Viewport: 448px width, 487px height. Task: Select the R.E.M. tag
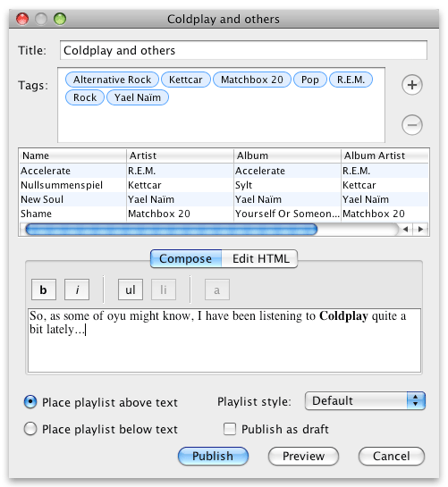351,80
